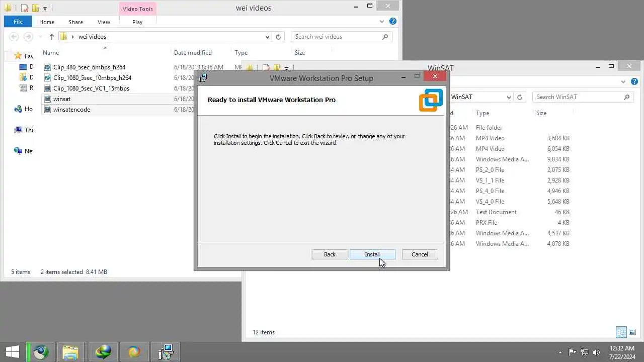Image resolution: width=644 pixels, height=362 pixels.
Task: Click Install in VMware Workstation Pro Setup
Action: 372,254
